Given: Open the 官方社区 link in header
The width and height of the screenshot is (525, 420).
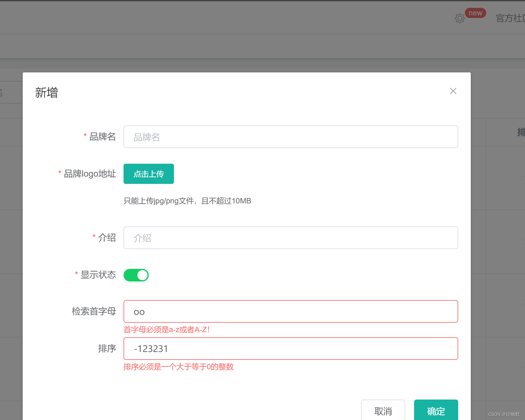Looking at the screenshot, I should (510, 18).
